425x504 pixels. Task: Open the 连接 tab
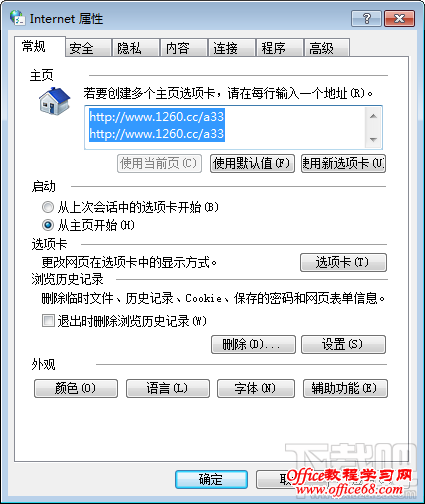point(232,48)
